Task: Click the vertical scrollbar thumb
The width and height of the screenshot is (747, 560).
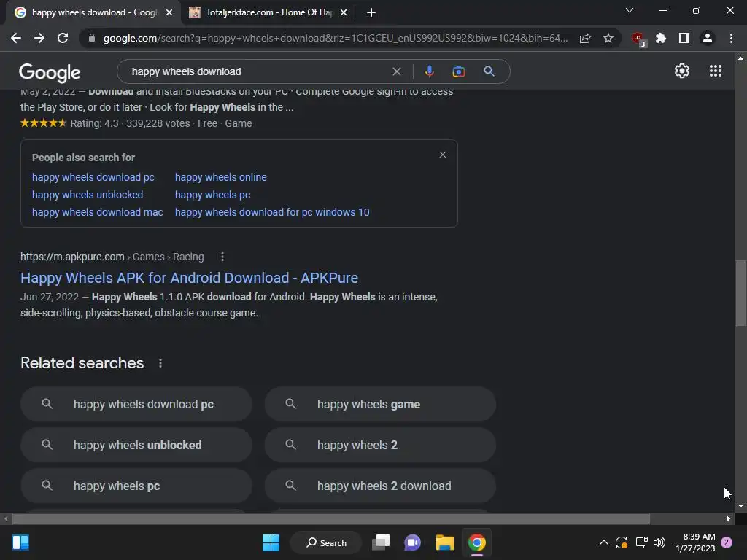Action: 740,293
